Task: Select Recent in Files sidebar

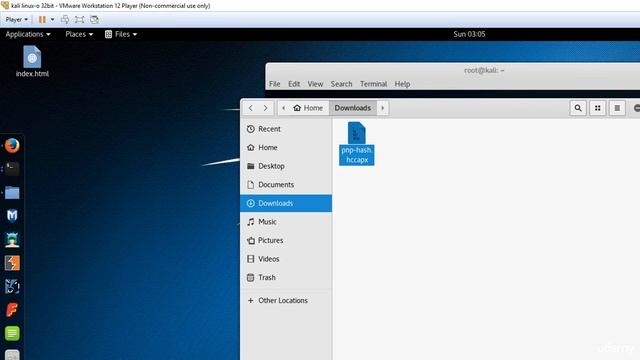Action: click(x=286, y=129)
